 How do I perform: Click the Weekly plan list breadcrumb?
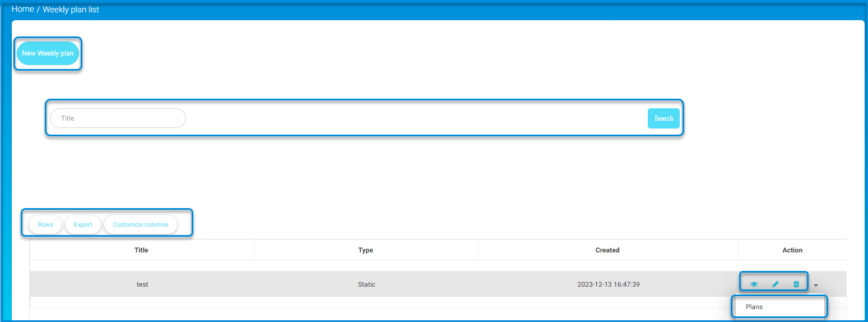[x=71, y=10]
